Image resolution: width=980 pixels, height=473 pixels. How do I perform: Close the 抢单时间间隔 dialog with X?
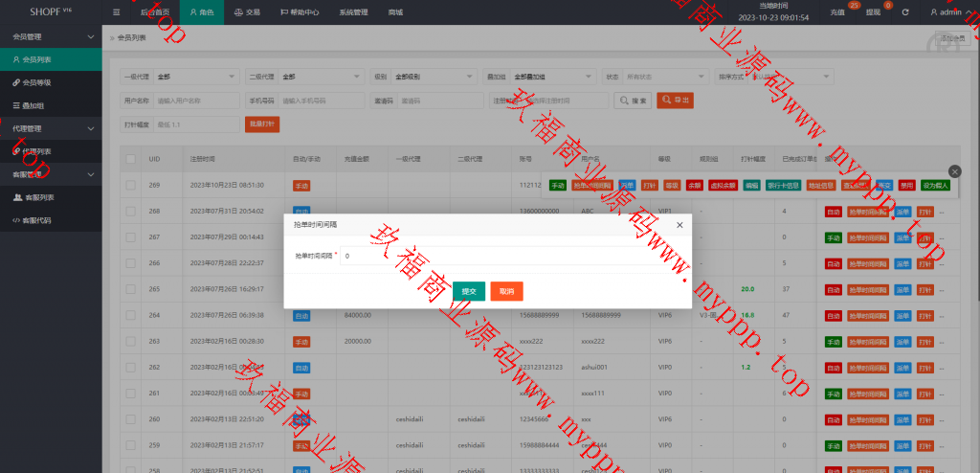(x=679, y=224)
